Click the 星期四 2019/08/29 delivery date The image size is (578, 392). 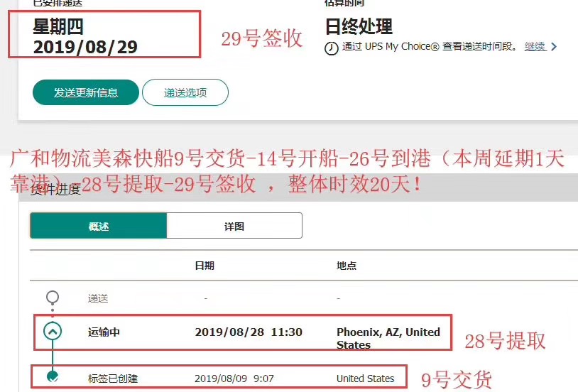85,38
